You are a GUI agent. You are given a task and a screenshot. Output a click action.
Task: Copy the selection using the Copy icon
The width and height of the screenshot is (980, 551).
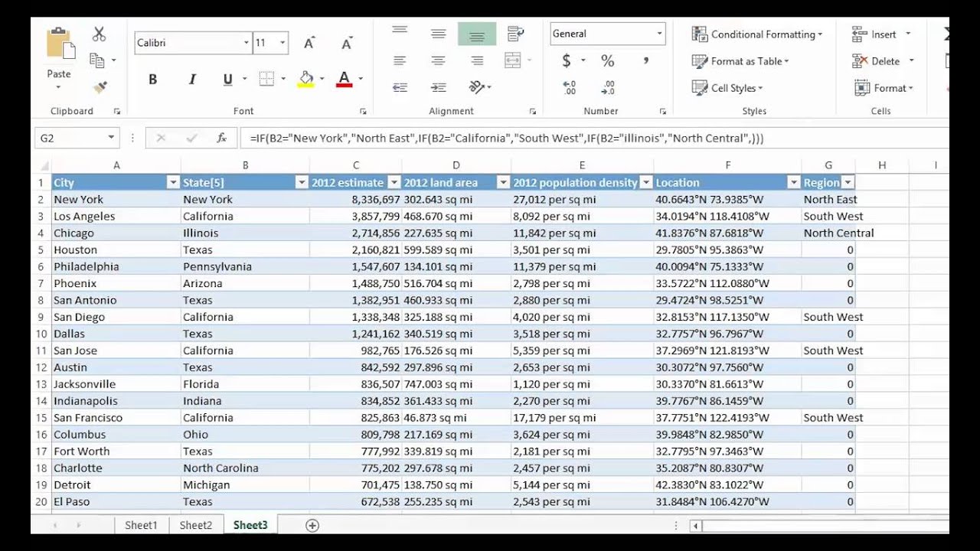[96, 60]
